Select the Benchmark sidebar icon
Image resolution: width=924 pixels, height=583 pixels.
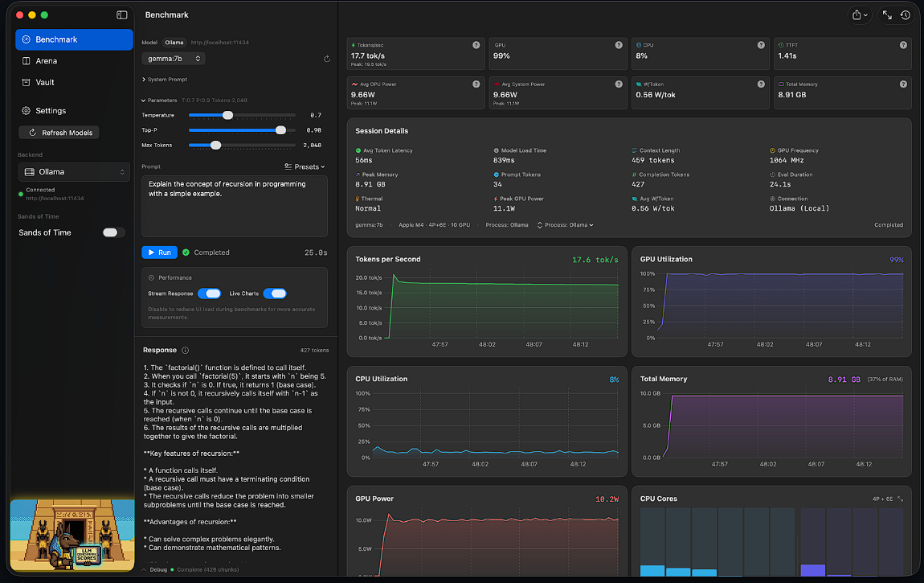[x=27, y=39]
